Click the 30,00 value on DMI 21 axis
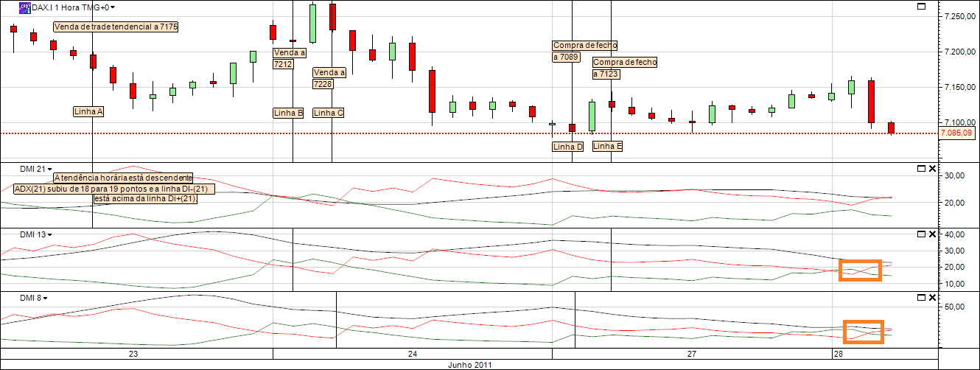 click(x=955, y=175)
